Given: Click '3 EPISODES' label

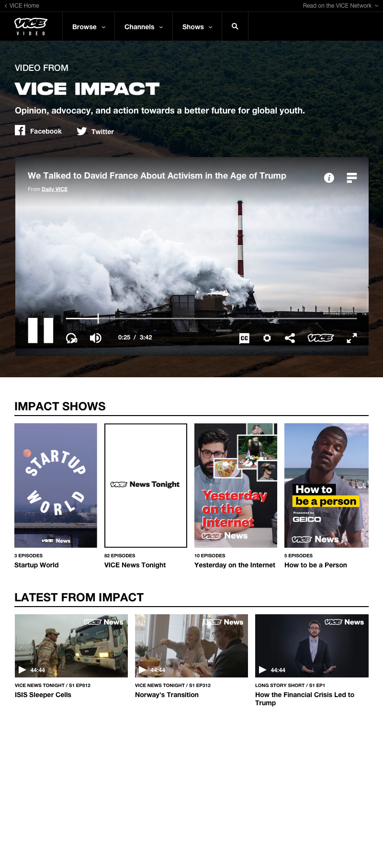Looking at the screenshot, I should click(28, 555).
